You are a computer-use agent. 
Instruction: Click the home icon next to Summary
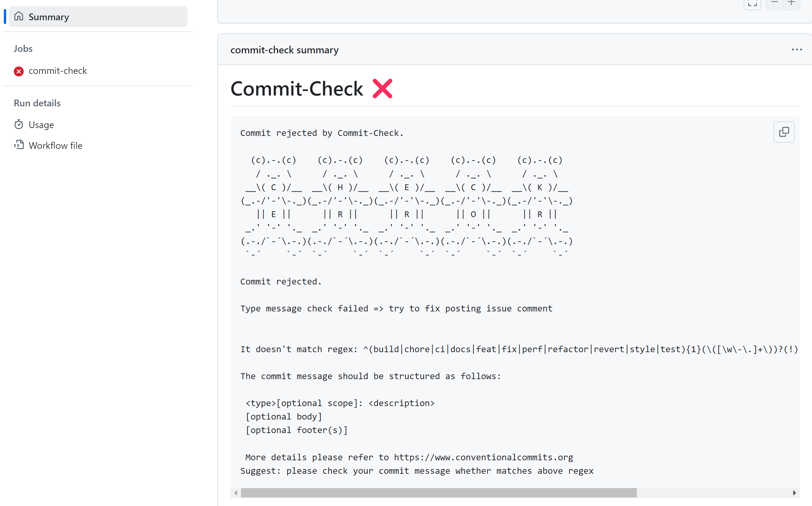coord(19,16)
